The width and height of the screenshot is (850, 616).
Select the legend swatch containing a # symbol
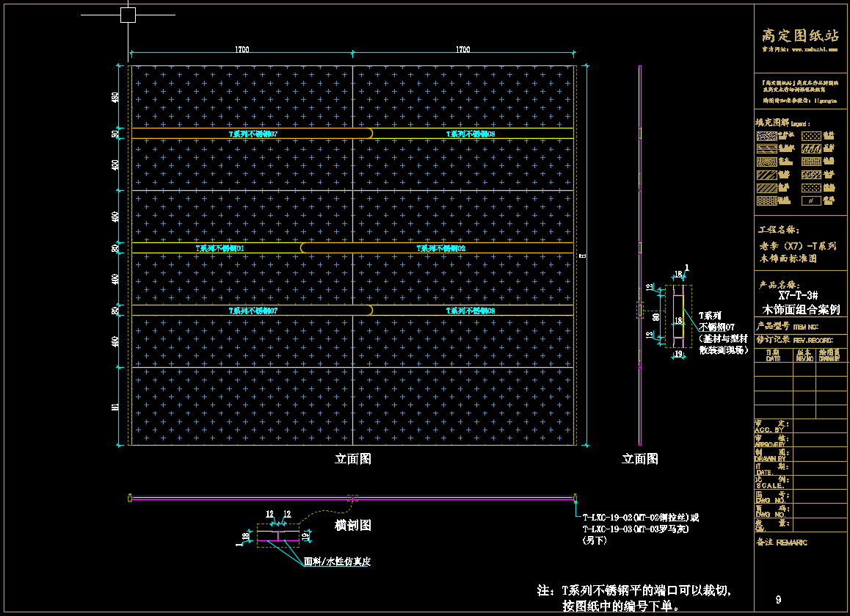point(811,200)
